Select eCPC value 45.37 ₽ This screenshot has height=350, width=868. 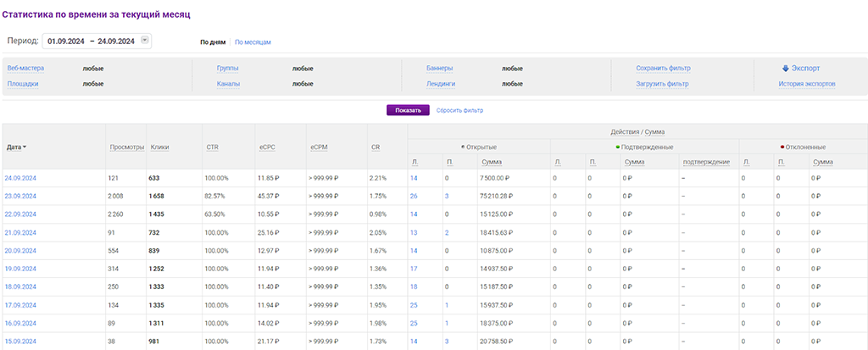(269, 196)
